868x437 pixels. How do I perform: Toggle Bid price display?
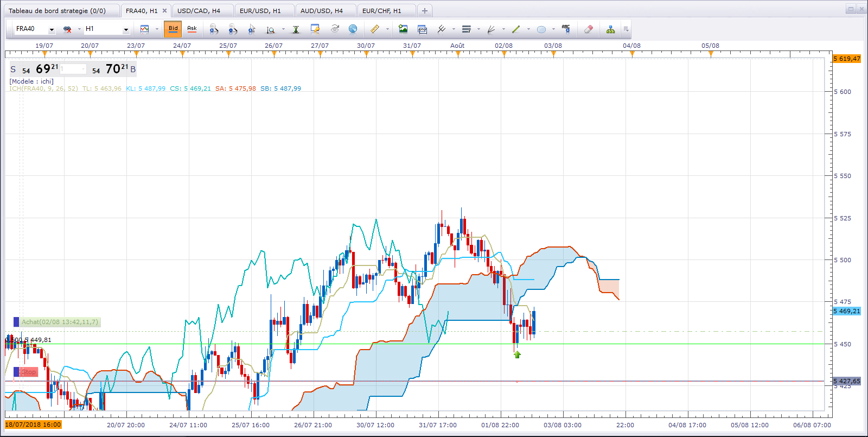pos(173,29)
